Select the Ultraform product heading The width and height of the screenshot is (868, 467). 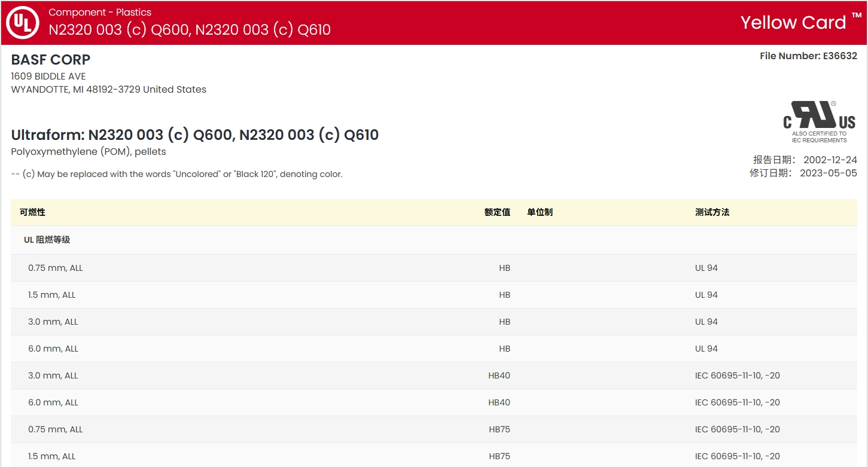(x=195, y=135)
